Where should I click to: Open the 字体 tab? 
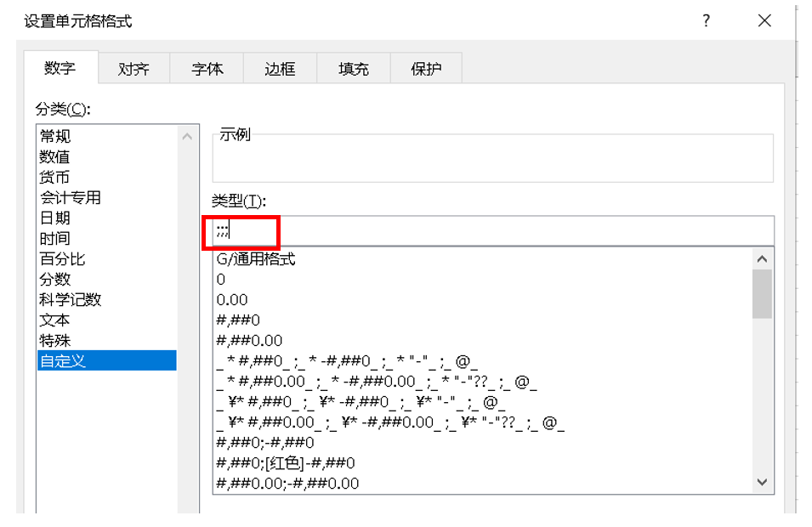(207, 68)
